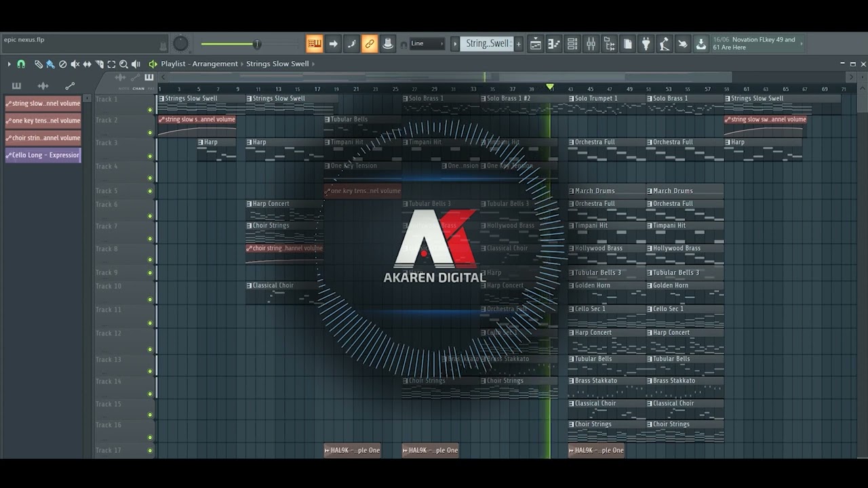Show automation clips in the picker panel

pyautogui.click(x=69, y=86)
